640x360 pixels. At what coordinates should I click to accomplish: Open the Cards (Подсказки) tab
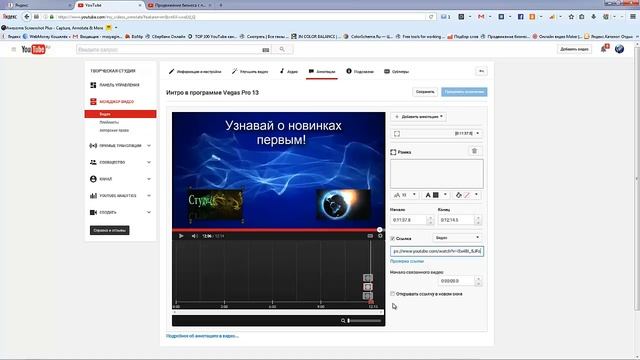click(360, 71)
